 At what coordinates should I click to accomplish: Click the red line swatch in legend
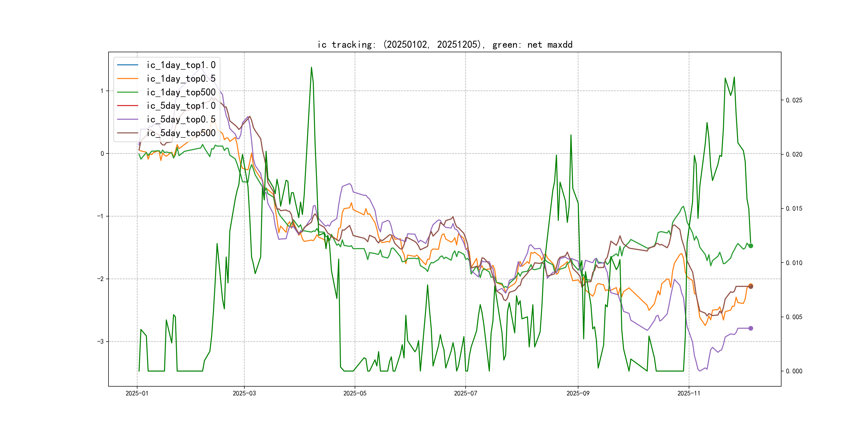tap(127, 106)
